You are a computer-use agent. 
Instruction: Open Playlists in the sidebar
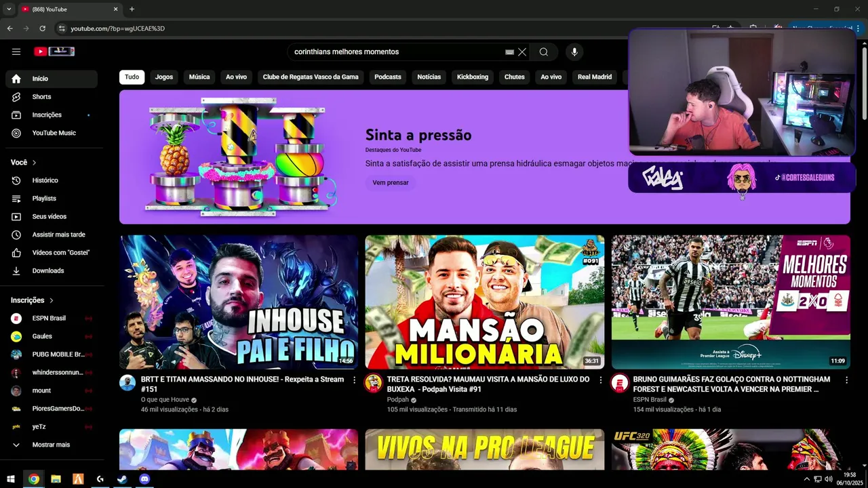[52, 199]
